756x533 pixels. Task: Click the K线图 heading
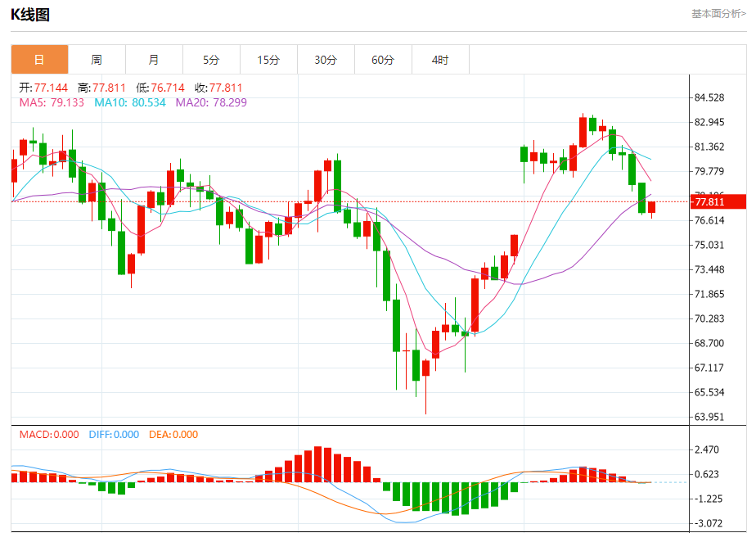pyautogui.click(x=30, y=15)
